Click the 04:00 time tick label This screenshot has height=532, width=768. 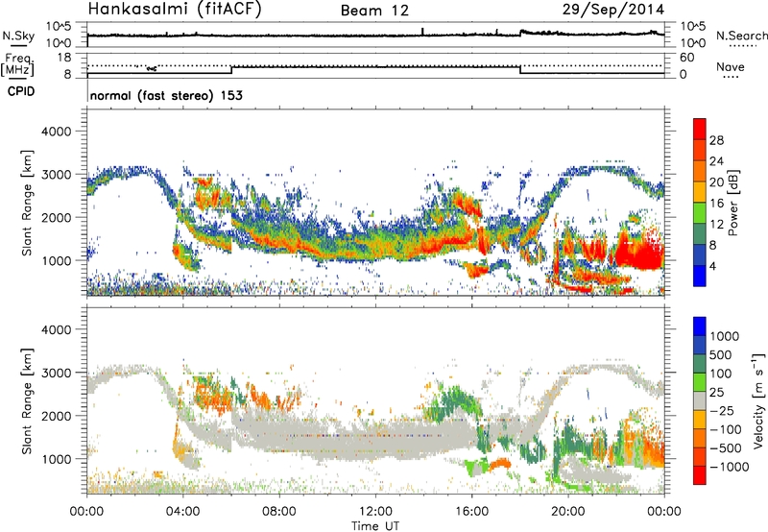click(x=183, y=512)
